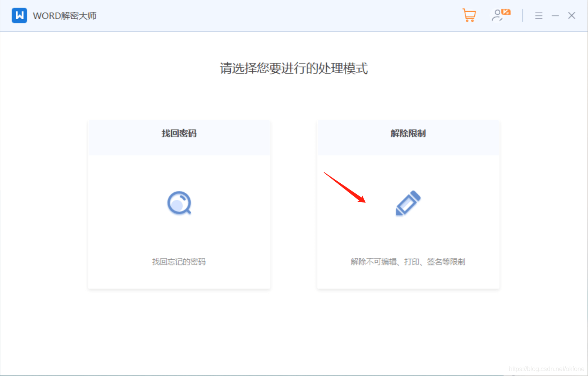Image resolution: width=588 pixels, height=376 pixels.
Task: Minimize the WORD解密大师 window
Action: (555, 16)
